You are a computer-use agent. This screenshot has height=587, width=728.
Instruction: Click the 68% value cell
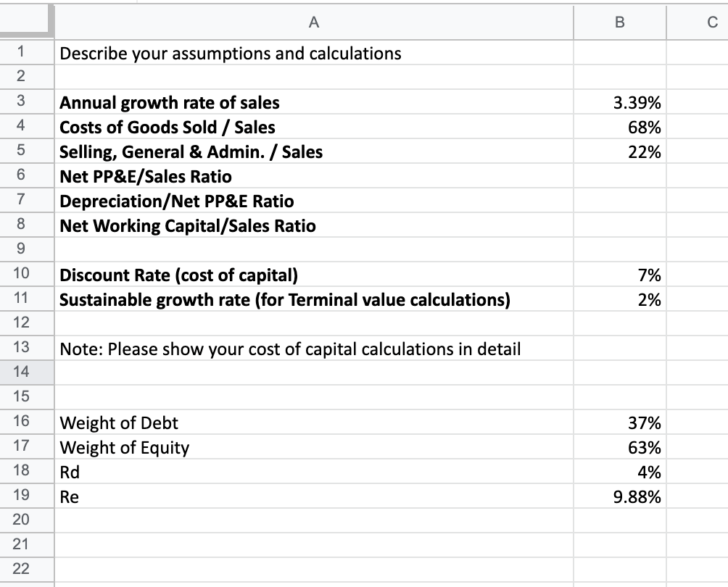[619, 127]
